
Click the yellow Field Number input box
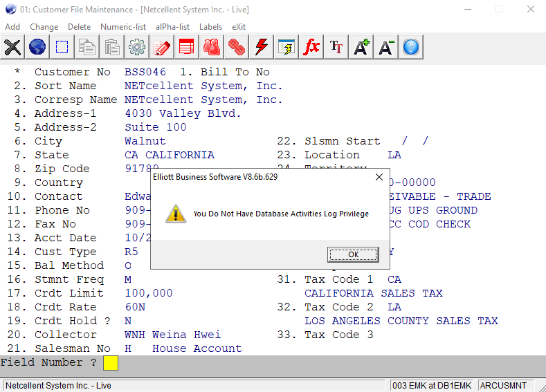click(111, 363)
